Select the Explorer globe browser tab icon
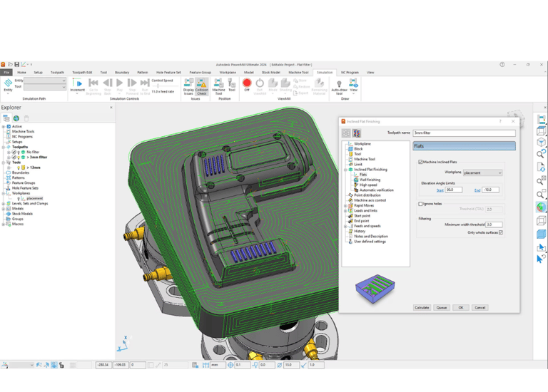Viewport: 548px width, 392px height. coord(16,118)
